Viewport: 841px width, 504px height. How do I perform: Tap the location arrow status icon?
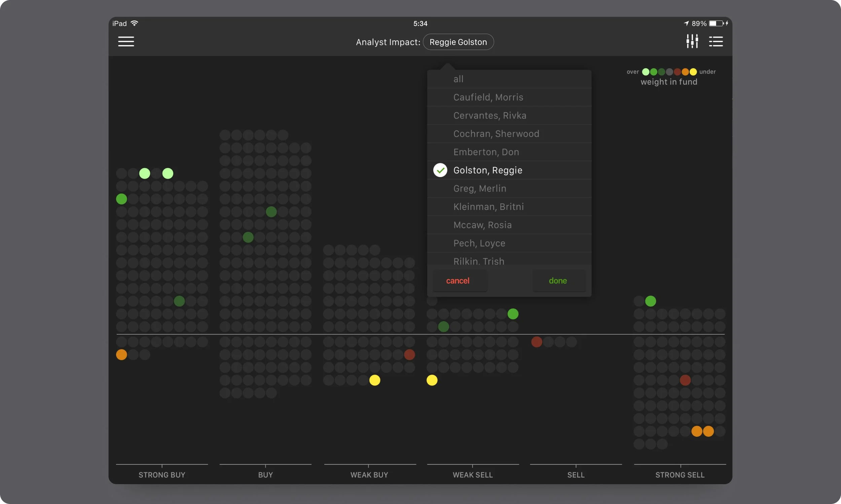coord(686,24)
